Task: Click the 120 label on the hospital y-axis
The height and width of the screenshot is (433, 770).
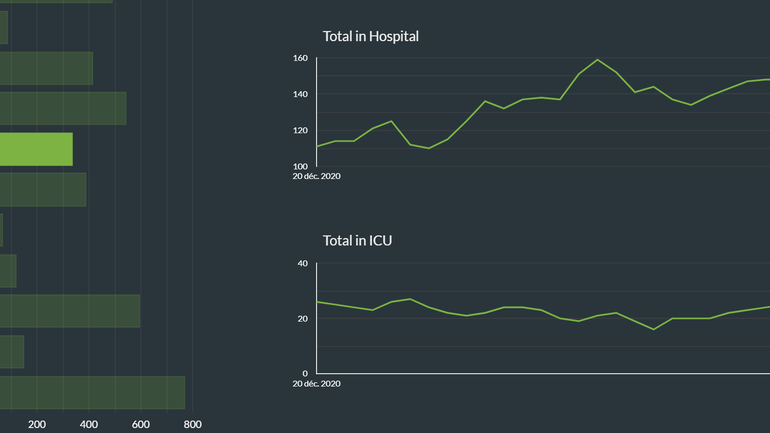Action: tap(300, 131)
